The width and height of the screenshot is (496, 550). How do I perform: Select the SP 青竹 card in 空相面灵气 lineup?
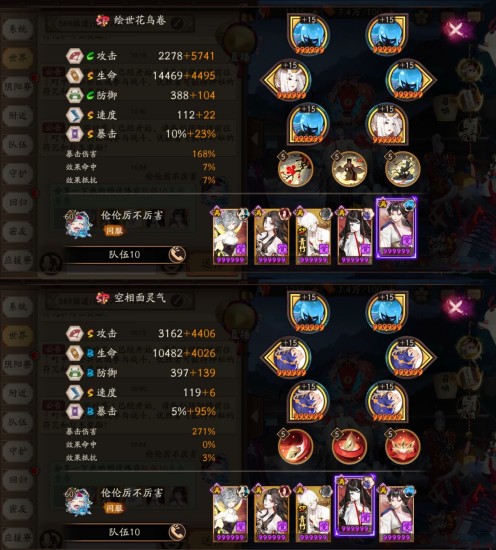pos(313,514)
